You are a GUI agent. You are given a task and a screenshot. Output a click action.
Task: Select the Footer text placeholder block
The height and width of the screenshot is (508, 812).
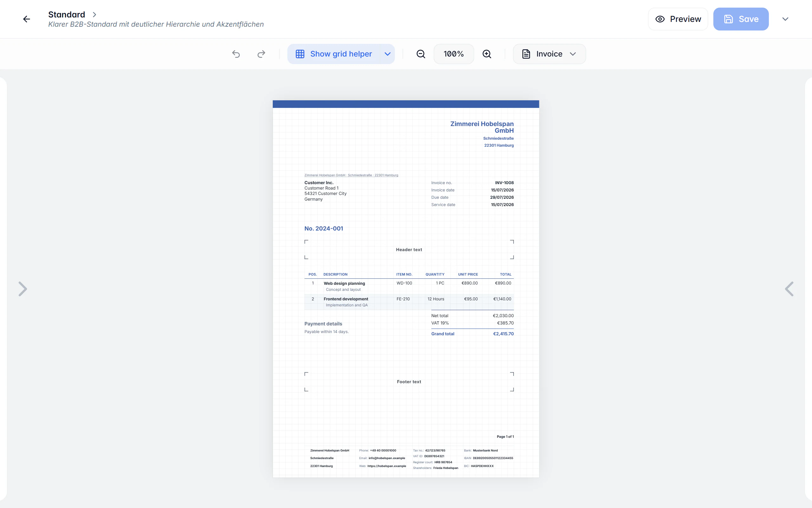click(409, 382)
